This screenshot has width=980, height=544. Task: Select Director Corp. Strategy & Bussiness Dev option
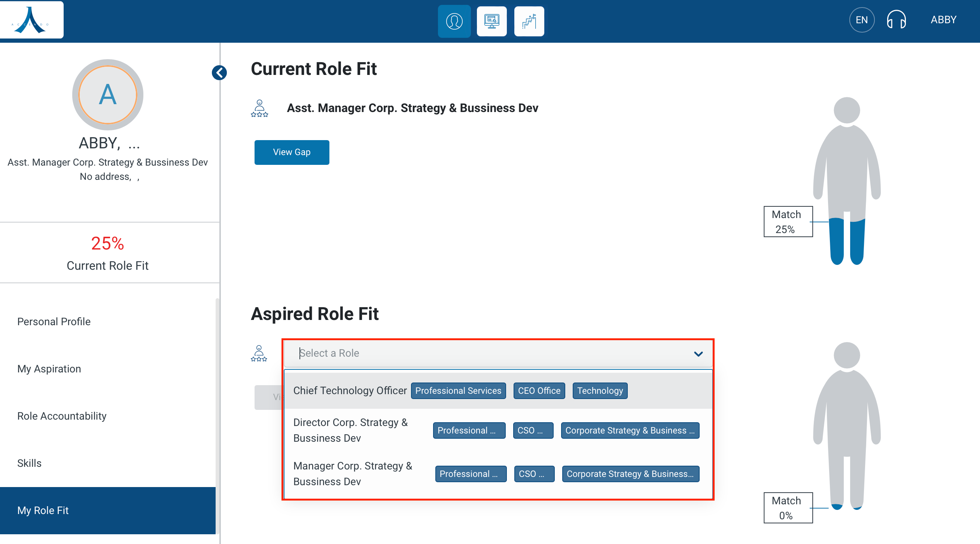pyautogui.click(x=350, y=430)
